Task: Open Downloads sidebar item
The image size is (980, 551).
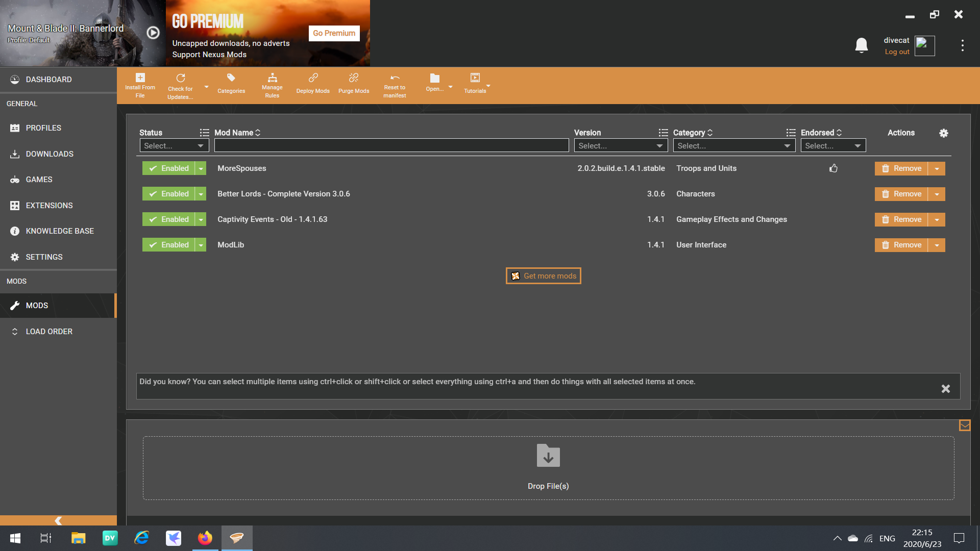Action: [58, 154]
